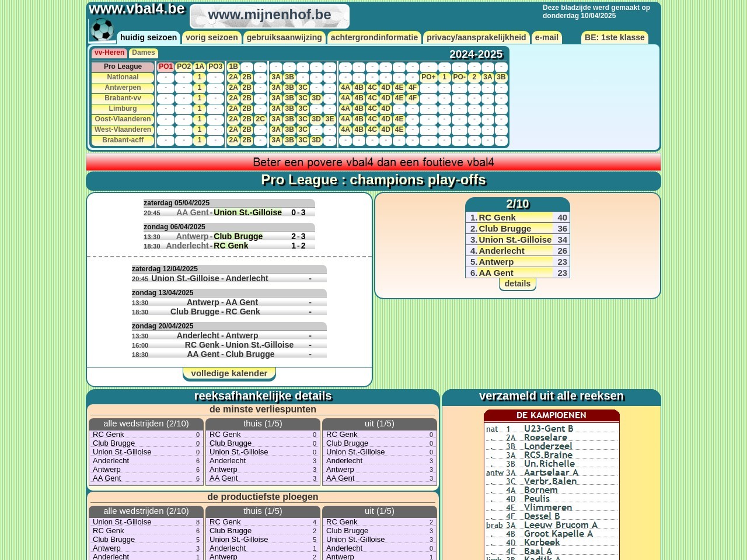Switch to the huidig seizoen tab
The width and height of the screenshot is (747, 560).
[x=148, y=37]
